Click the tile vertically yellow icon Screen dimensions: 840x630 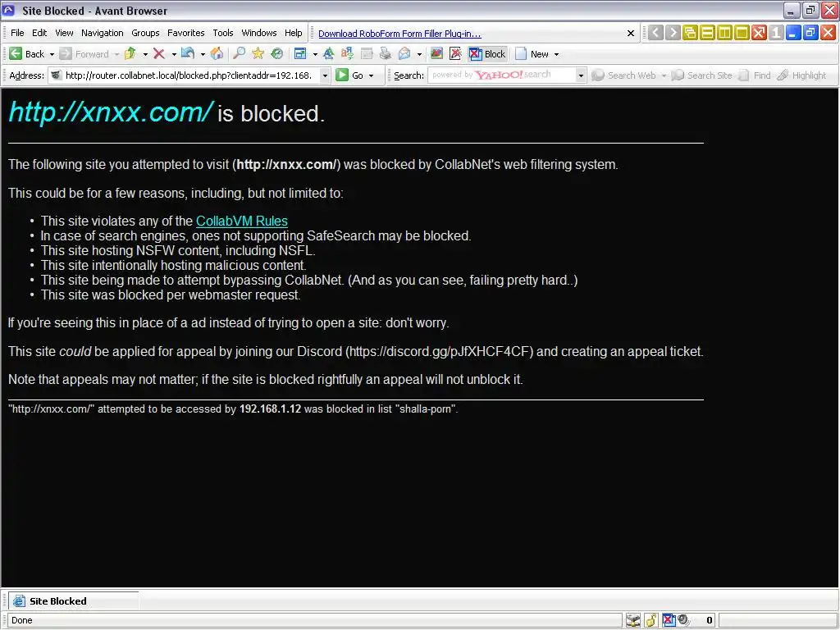724,33
